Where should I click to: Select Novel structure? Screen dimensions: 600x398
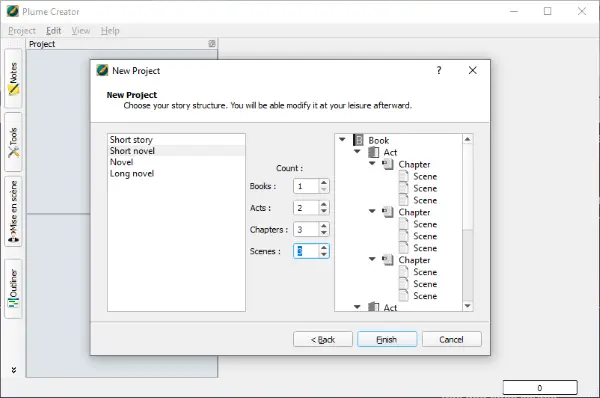pyautogui.click(x=176, y=162)
